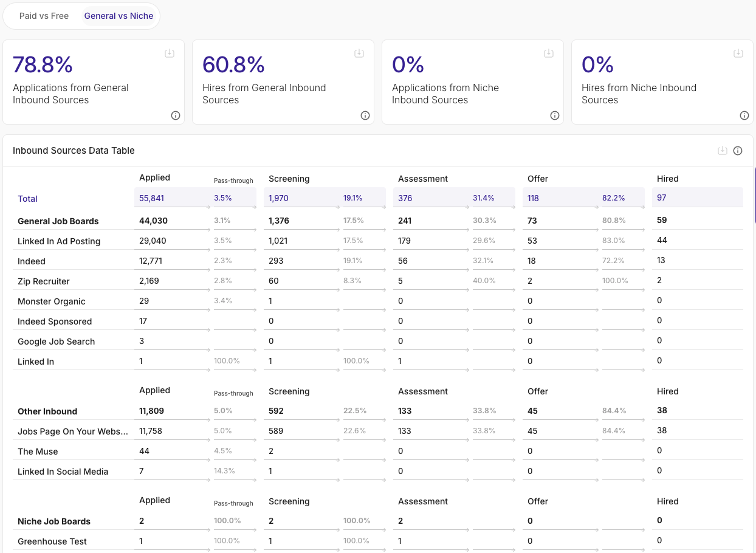The height and width of the screenshot is (553, 756).
Task: Show info for Applications from Niche Inbound Sources
Action: (x=555, y=115)
